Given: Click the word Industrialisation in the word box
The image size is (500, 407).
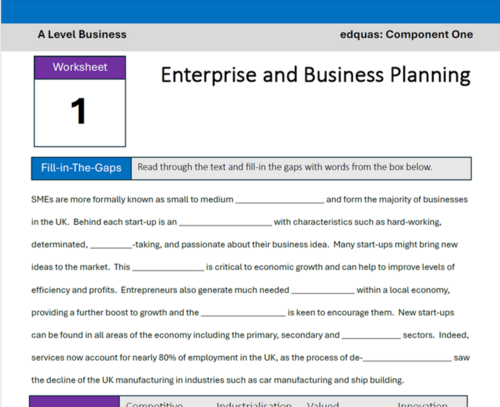Looking at the screenshot, I should [254, 404].
